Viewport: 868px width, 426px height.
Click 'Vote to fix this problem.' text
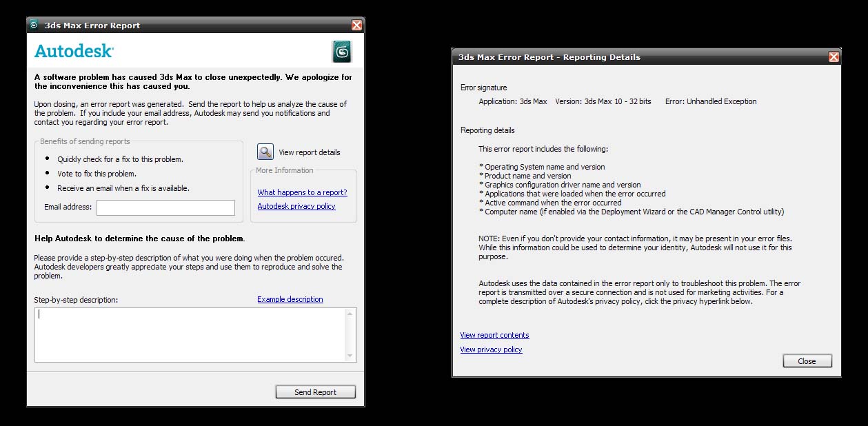point(97,174)
